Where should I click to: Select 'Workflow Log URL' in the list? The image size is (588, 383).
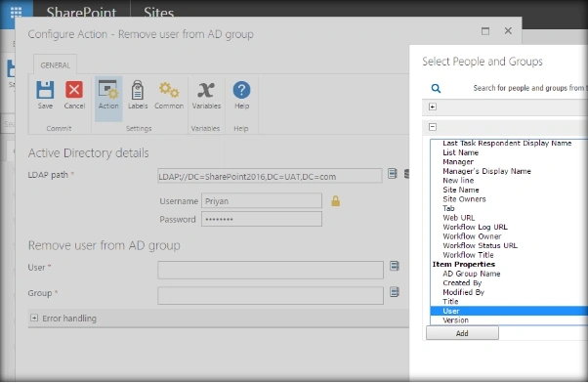coord(475,227)
